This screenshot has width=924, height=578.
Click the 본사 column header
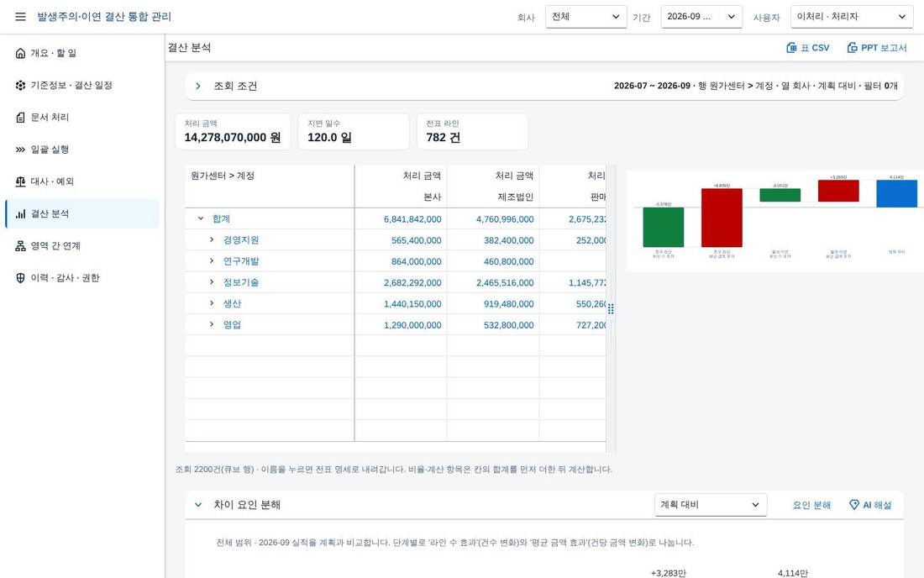click(x=432, y=197)
